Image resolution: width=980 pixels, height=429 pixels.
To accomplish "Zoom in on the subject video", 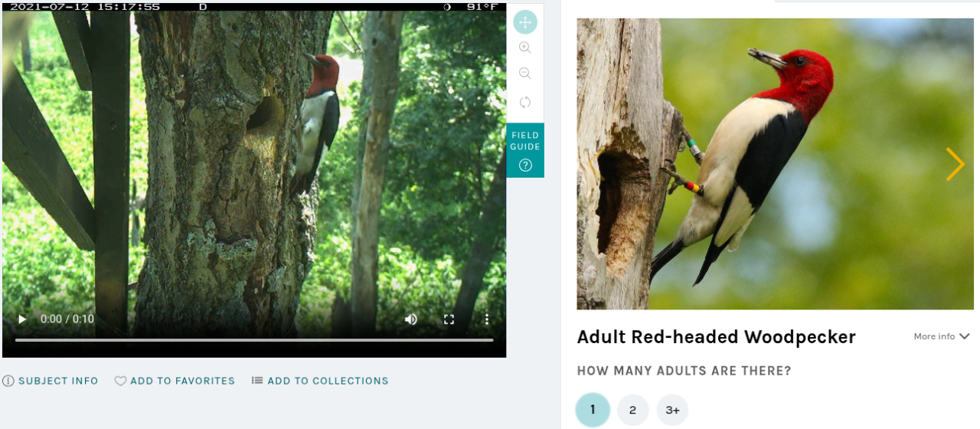I will pyautogui.click(x=525, y=47).
